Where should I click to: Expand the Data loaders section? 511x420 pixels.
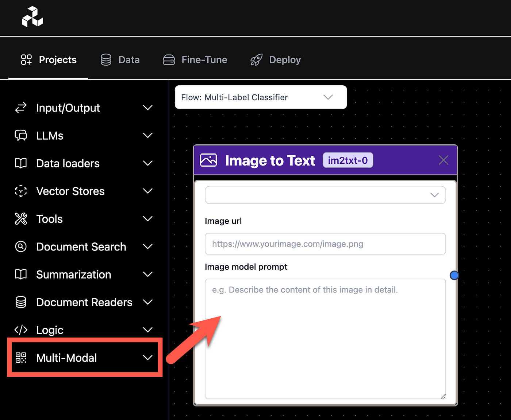[147, 163]
